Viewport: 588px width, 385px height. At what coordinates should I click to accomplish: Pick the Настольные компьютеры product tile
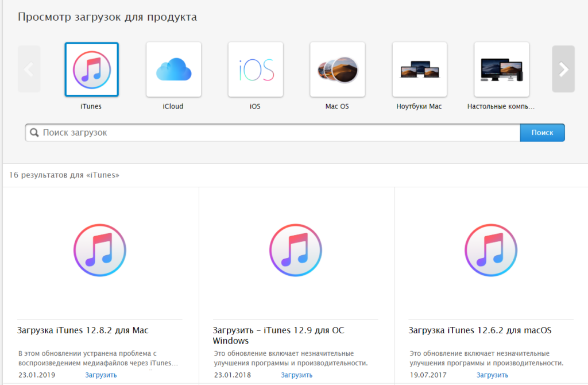point(502,70)
